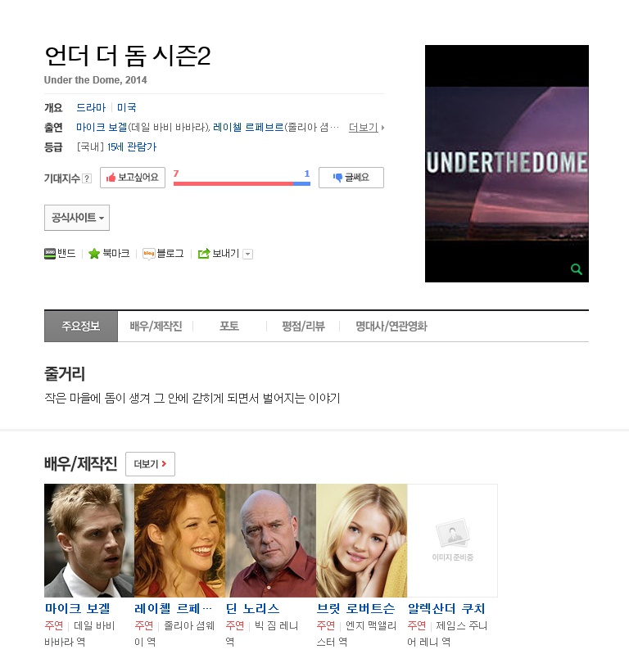Open the 마이크 보겔 cast link
The height and width of the screenshot is (672, 629).
click(x=102, y=128)
